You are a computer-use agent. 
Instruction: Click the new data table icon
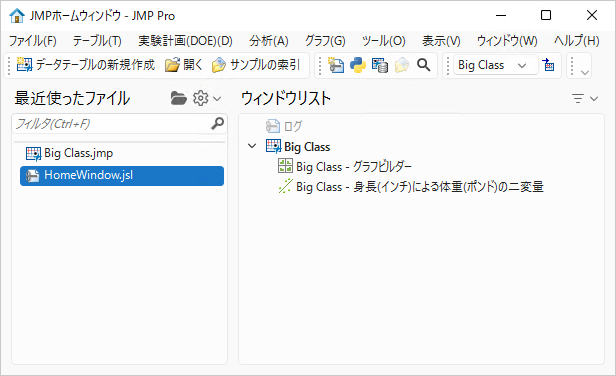pos(24,65)
